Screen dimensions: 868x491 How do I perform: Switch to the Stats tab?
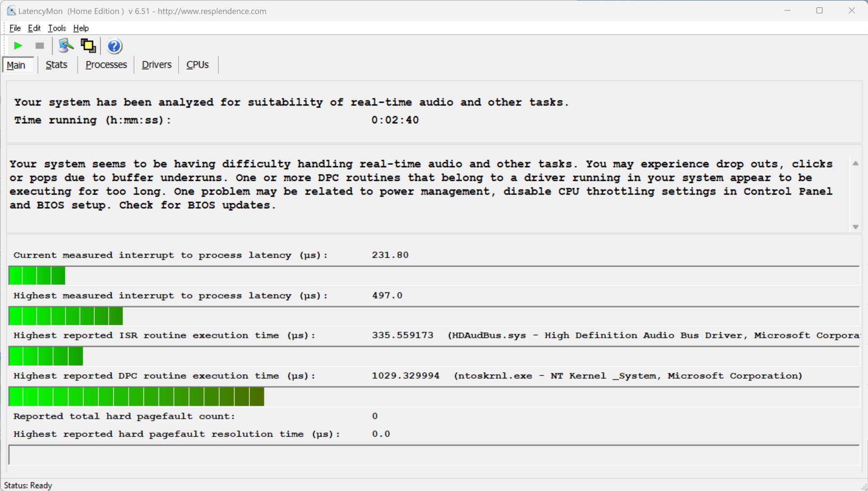[57, 65]
